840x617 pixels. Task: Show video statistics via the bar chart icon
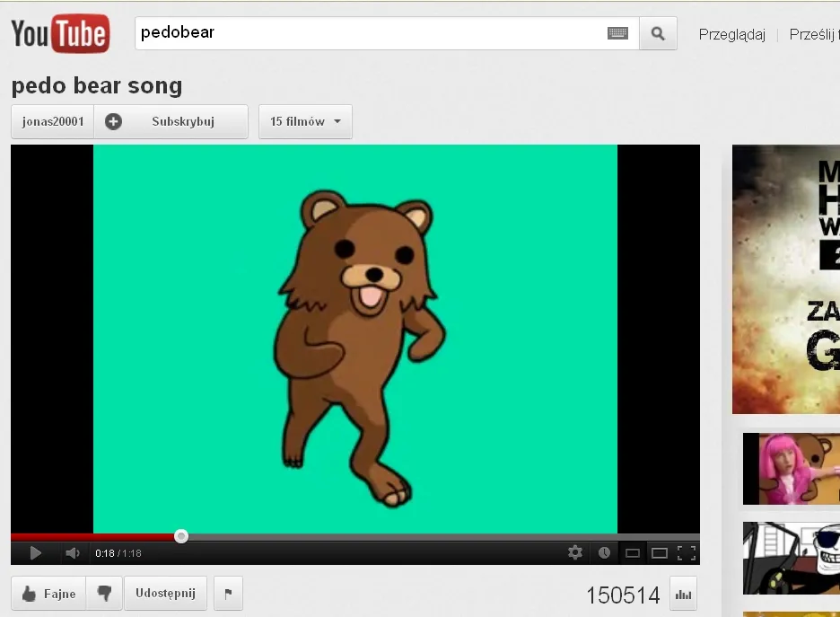pos(683,595)
